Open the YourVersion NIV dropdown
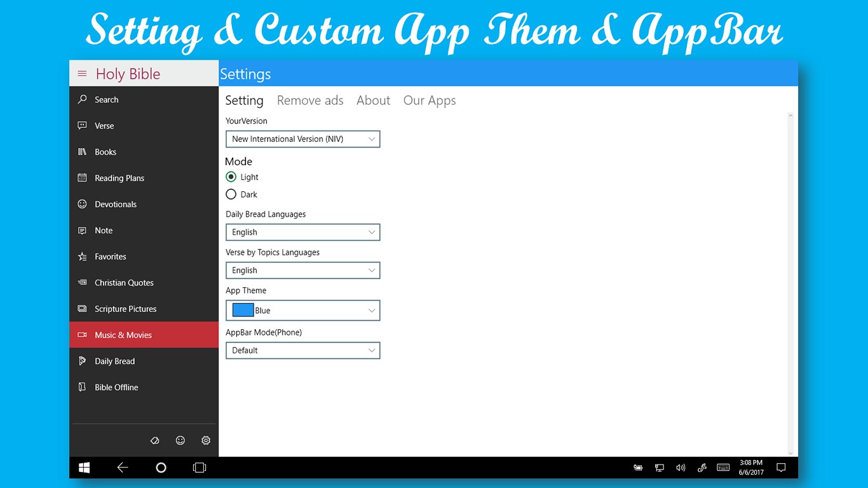868x488 pixels. pyautogui.click(x=303, y=139)
